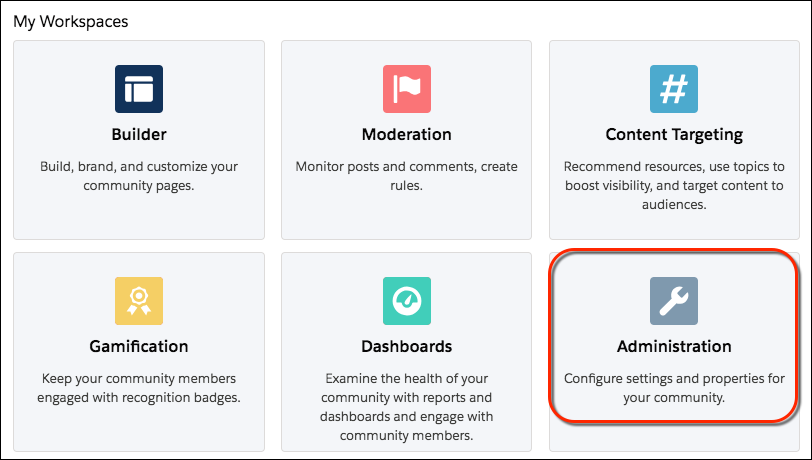Open the Moderation flag icon

pyautogui.click(x=407, y=89)
